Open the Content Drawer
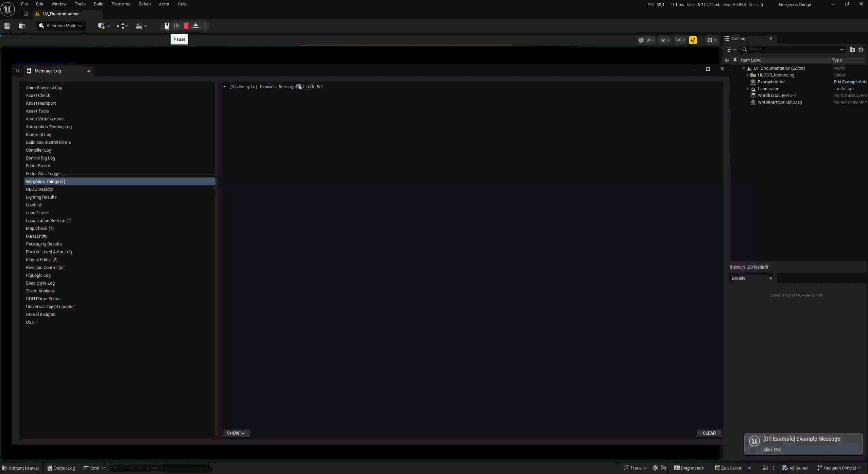Viewport: 868px width, 474px height. [21, 468]
